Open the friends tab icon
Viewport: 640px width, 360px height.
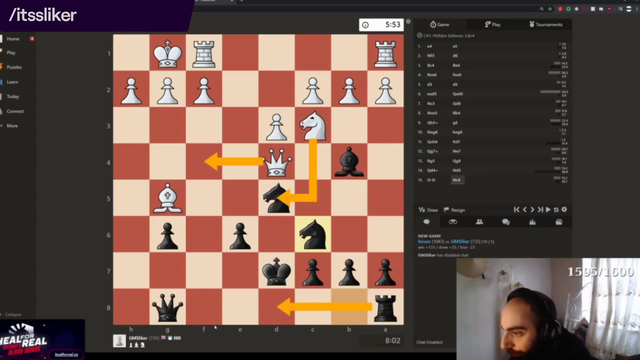(x=480, y=222)
